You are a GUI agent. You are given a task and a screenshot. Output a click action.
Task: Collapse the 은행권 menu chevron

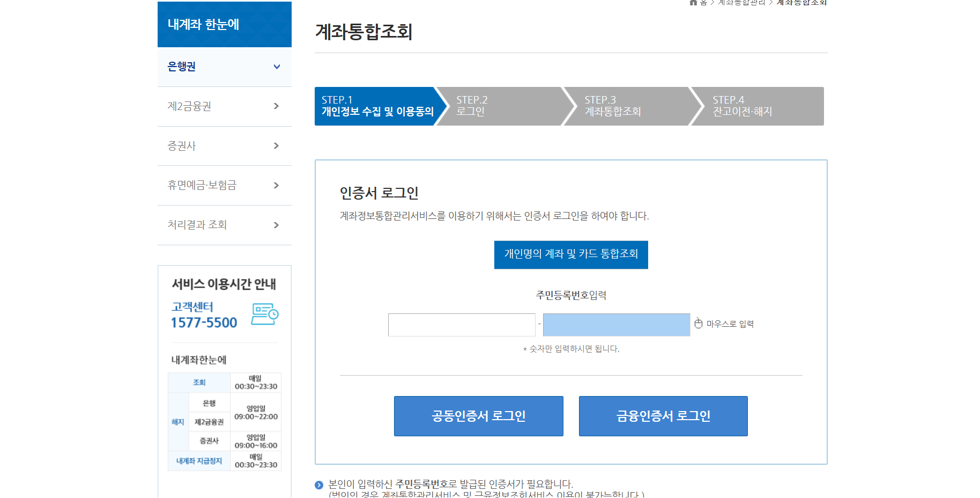click(277, 67)
